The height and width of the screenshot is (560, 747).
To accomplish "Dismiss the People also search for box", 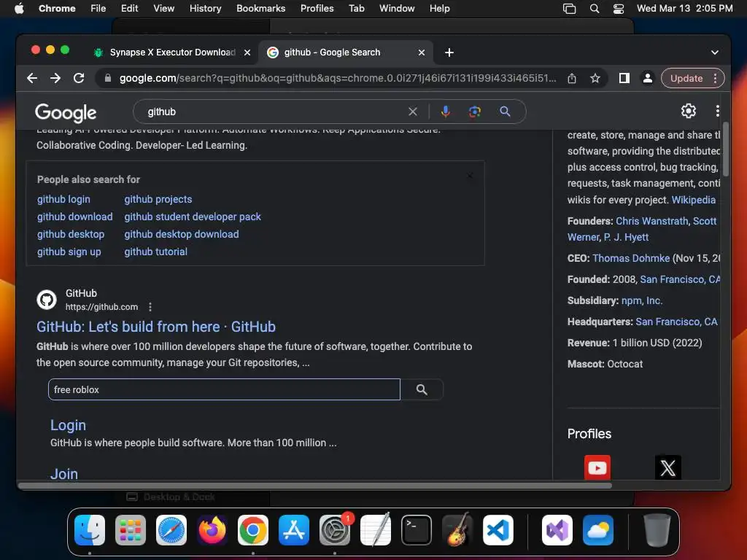I will (x=470, y=176).
